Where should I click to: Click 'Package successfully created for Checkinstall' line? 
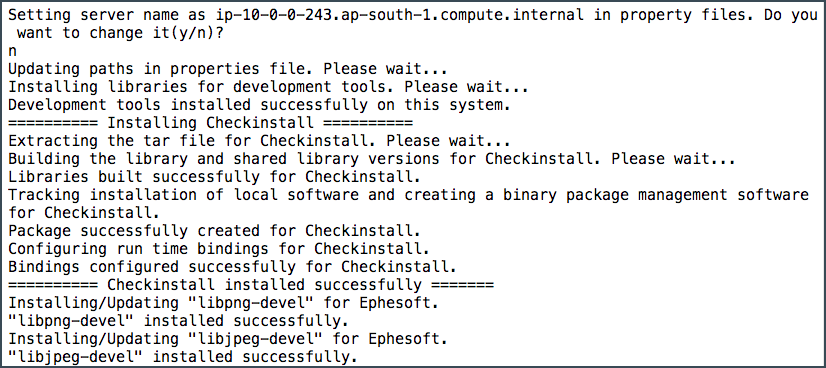pyautogui.click(x=214, y=231)
